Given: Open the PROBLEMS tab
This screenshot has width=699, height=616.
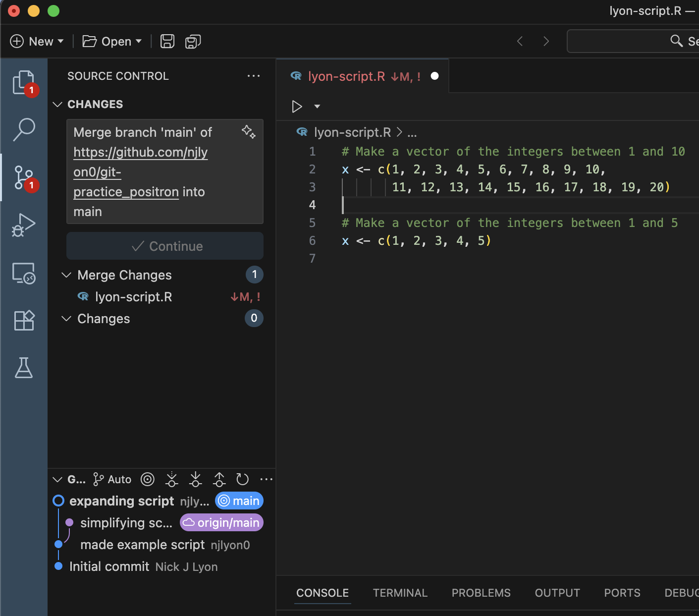Looking at the screenshot, I should [481, 593].
